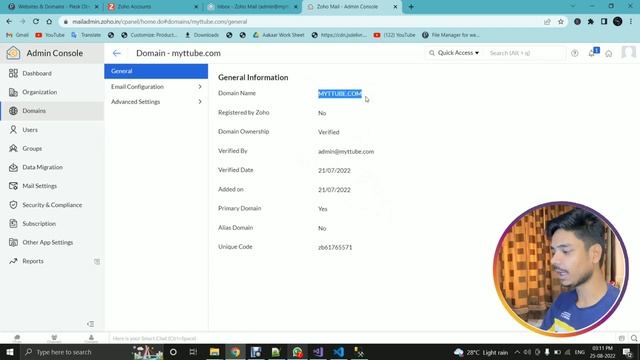Open browser extensions puzzle icon
Screen dimensions: 640x360
click(591, 22)
